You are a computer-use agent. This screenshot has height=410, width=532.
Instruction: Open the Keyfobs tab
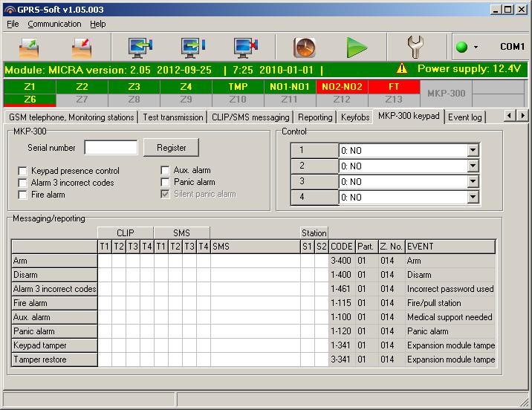[355, 117]
